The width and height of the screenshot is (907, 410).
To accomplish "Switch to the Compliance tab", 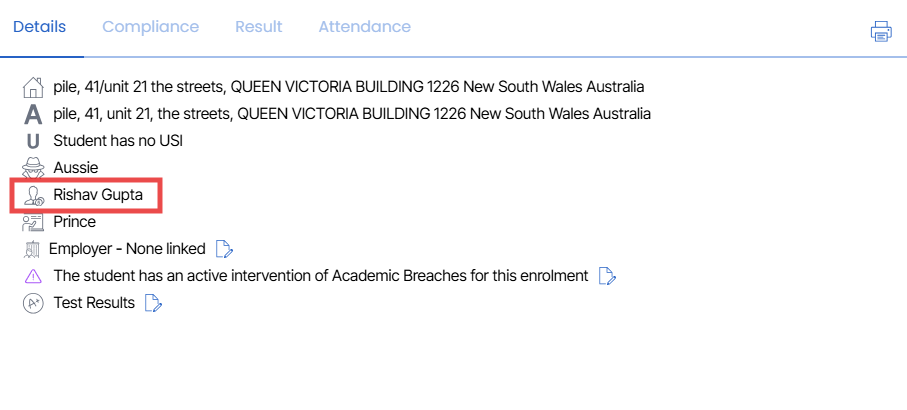I will [150, 27].
